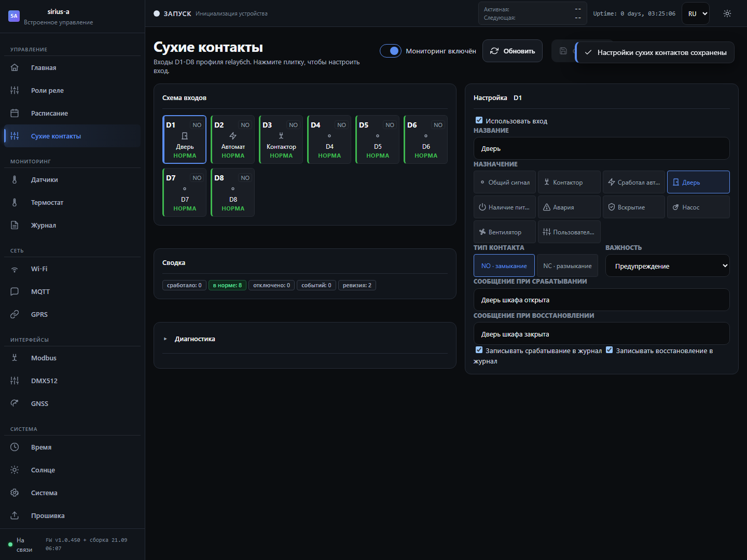Click the link icon beside GPRS
The width and height of the screenshot is (747, 560).
[15, 314]
